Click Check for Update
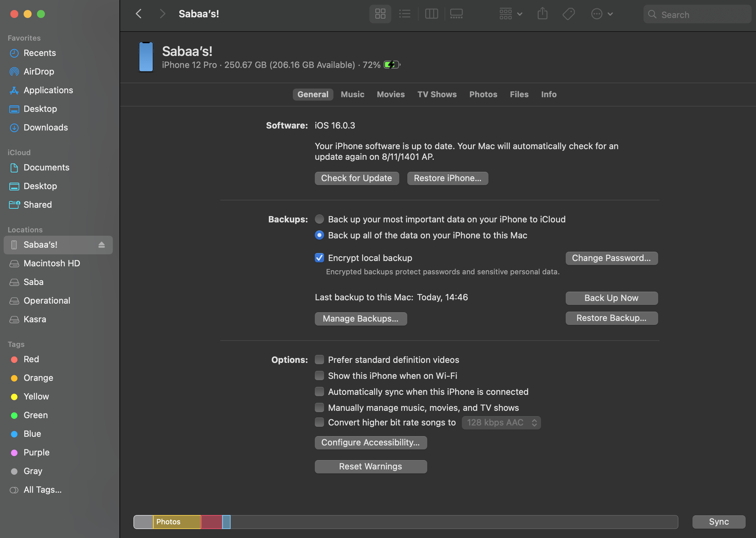The image size is (756, 538). 357,178
